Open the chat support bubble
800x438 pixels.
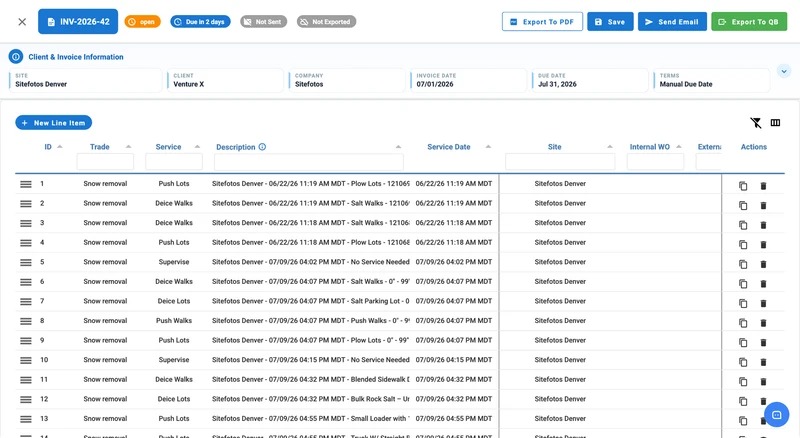pos(777,415)
